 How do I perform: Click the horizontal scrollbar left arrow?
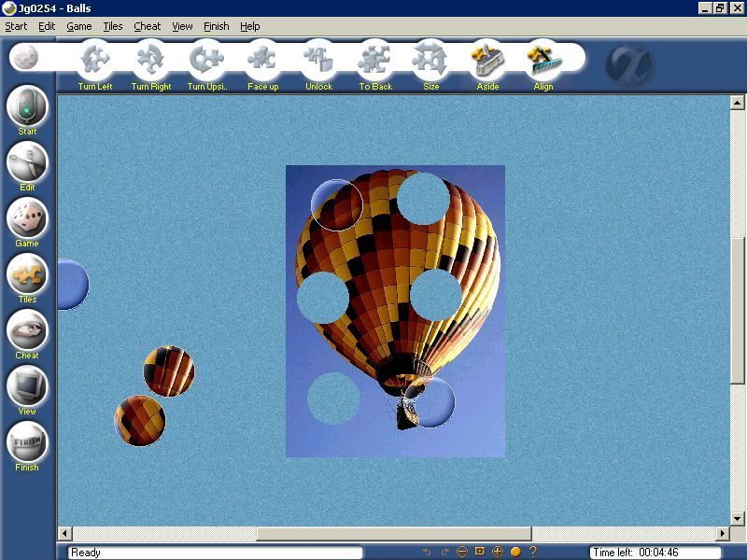(x=64, y=533)
